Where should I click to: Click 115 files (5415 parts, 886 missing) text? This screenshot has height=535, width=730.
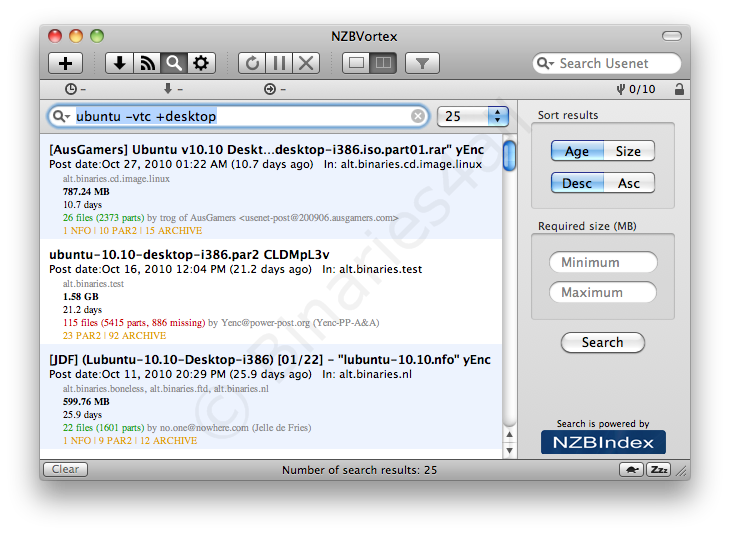[x=134, y=322]
